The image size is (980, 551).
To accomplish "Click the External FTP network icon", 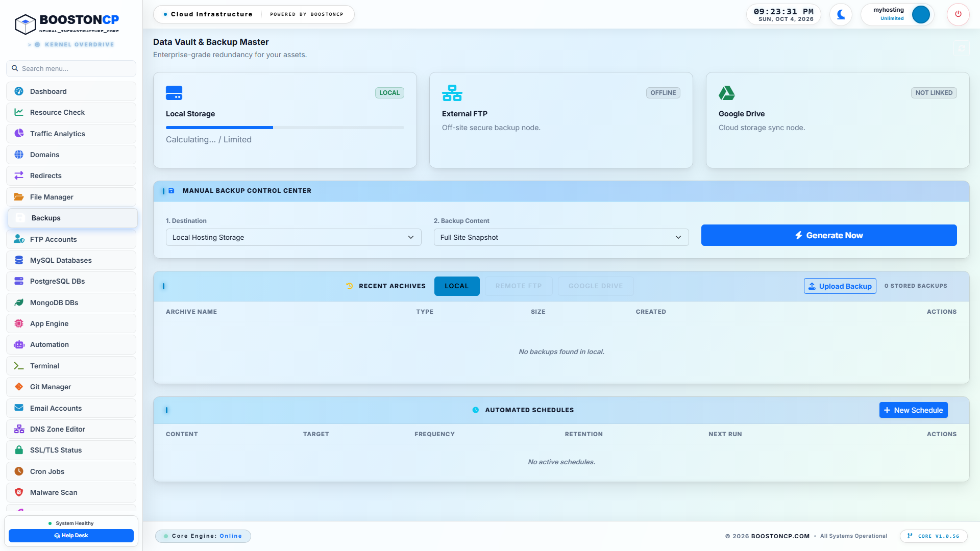I will [452, 93].
